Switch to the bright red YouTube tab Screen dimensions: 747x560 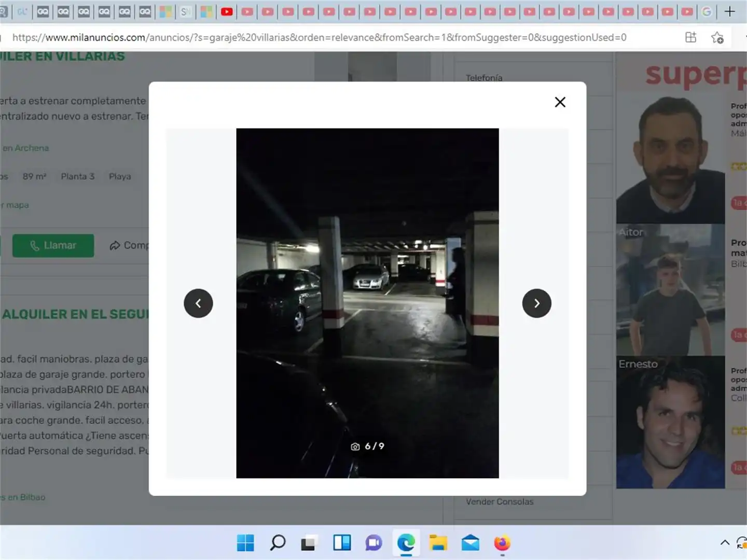coord(227,11)
